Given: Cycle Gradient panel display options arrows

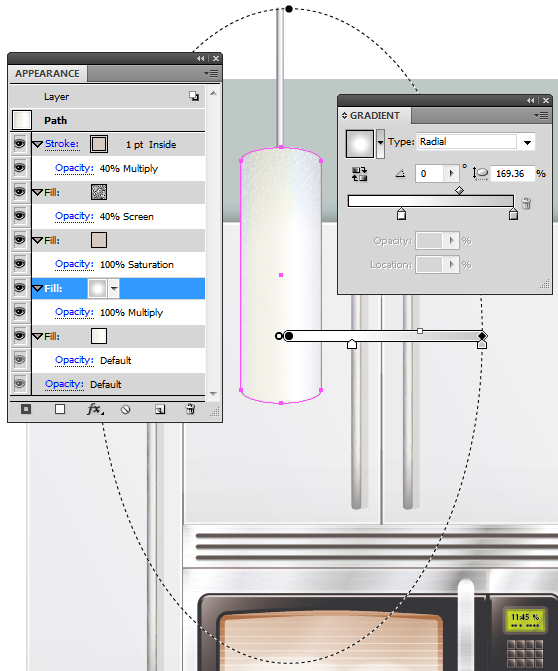Looking at the screenshot, I should pyautogui.click(x=344, y=116).
